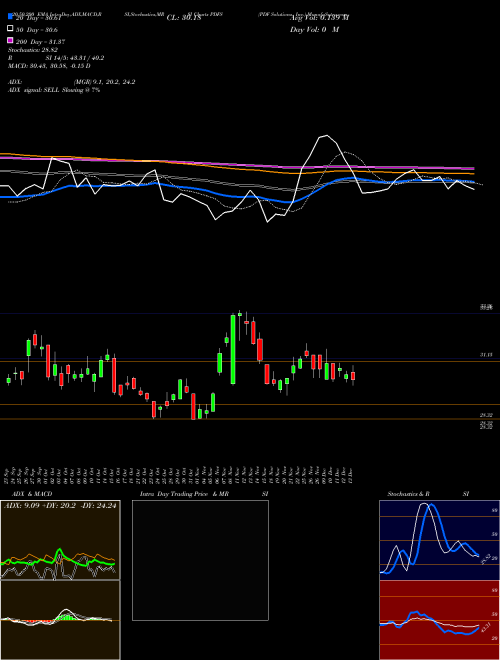Open the ADX indicator mini chart
The width and height of the screenshot is (500, 660).
pyautogui.click(x=60, y=540)
